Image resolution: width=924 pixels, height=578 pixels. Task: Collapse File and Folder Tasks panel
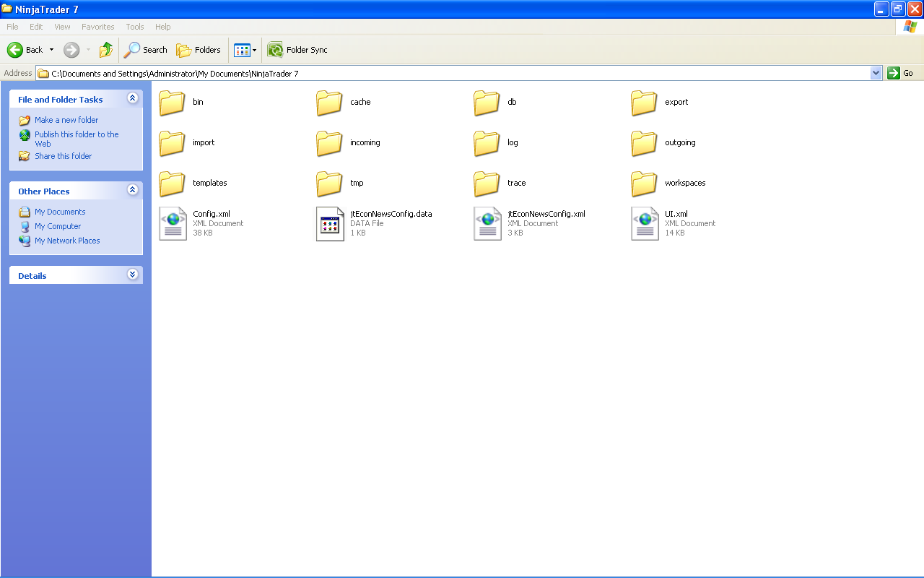(132, 98)
